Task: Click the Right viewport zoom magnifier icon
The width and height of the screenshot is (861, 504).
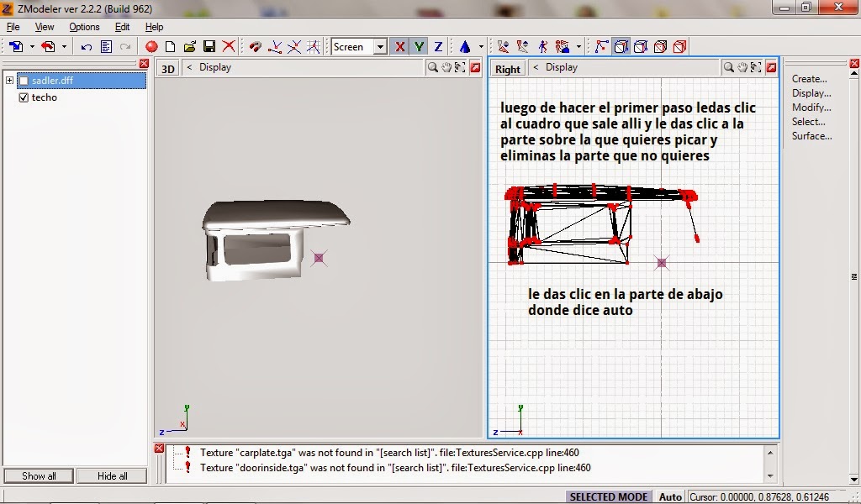Action: 729,67
